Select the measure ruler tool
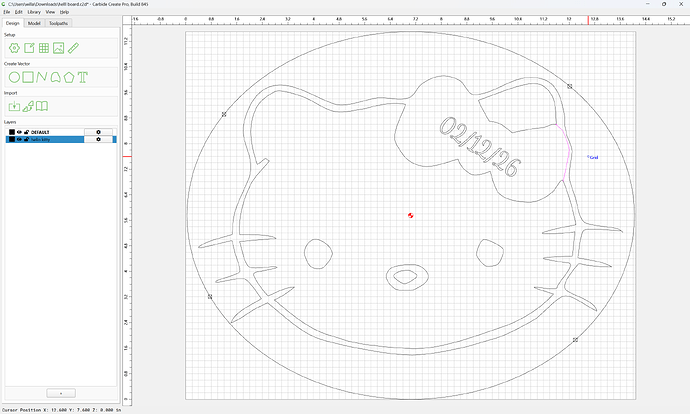Image resolution: width=690 pixels, height=414 pixels. 73,48
